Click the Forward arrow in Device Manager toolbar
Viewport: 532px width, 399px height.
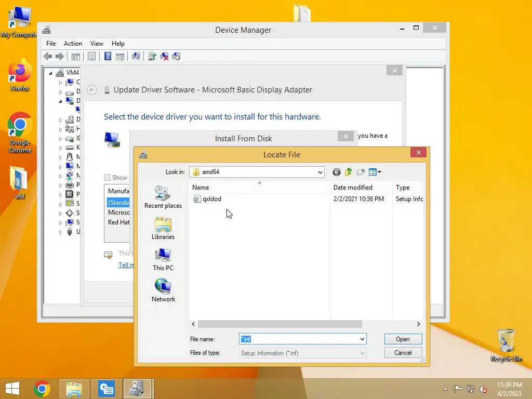pos(59,56)
